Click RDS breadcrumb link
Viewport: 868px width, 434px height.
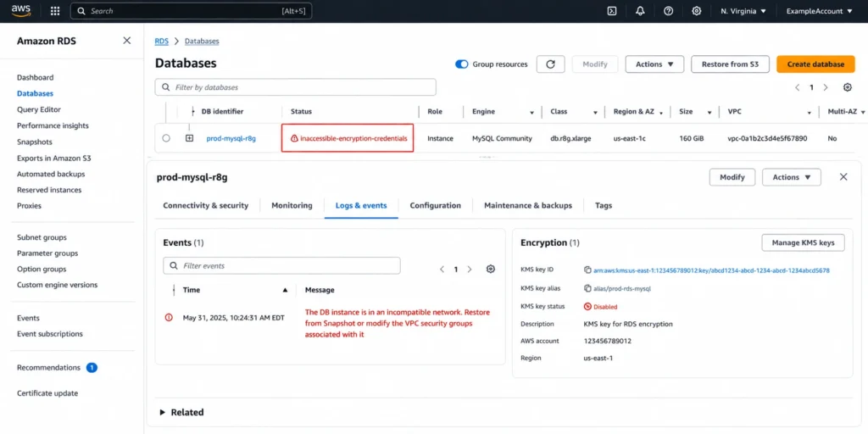(162, 41)
